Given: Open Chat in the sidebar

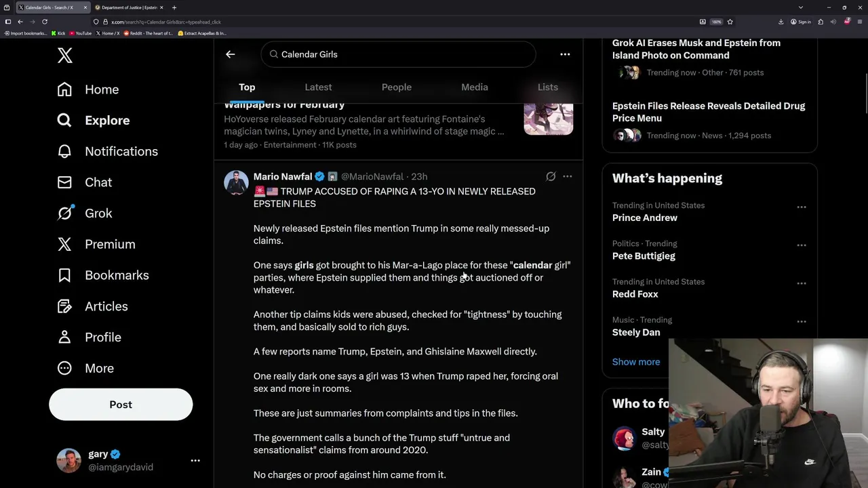Looking at the screenshot, I should point(85,182).
